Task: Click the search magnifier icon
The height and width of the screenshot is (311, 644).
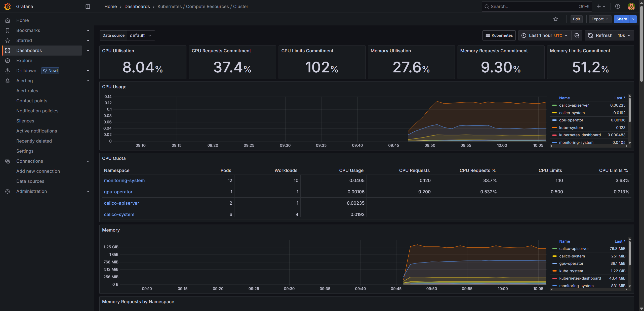Action: 487,7
